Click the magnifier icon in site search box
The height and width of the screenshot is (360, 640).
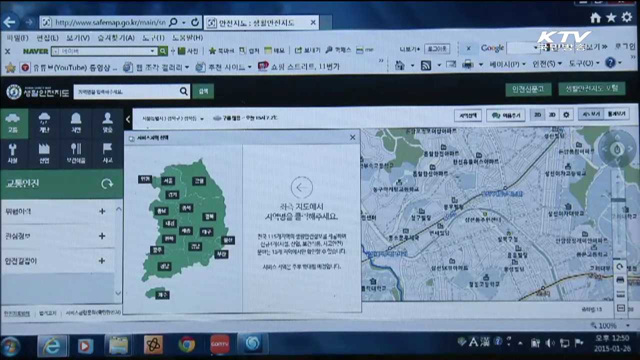(x=184, y=91)
